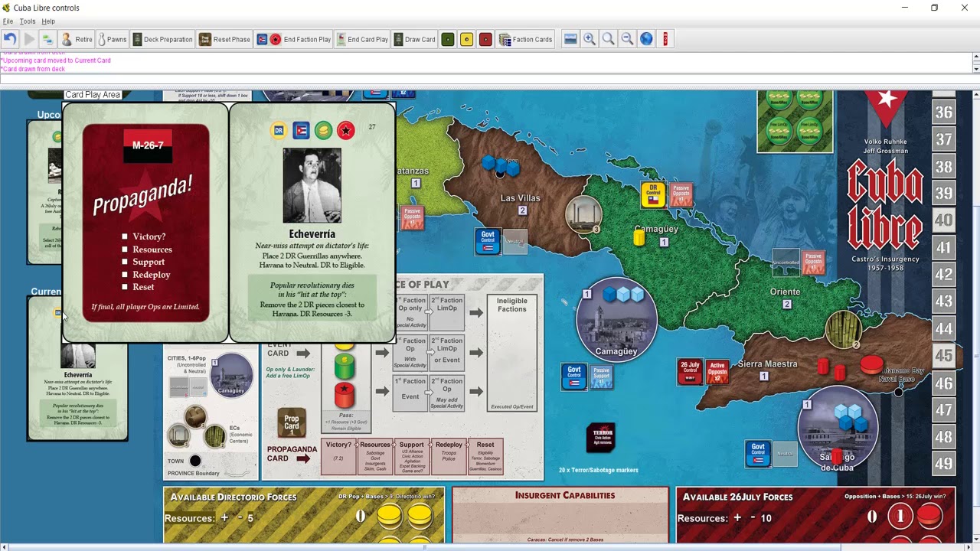The height and width of the screenshot is (551, 980).
Task: Click the Passive Opposition marker near Matanzas
Action: pos(412,217)
